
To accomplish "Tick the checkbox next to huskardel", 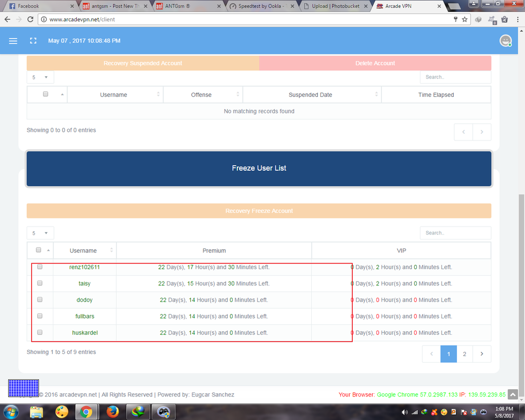I will coord(40,332).
